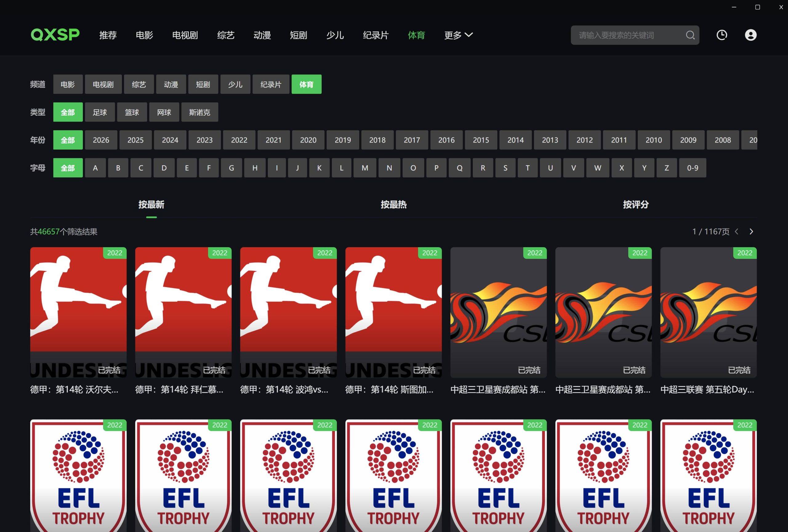Select 动漫 in the 频道 filter row

(171, 84)
